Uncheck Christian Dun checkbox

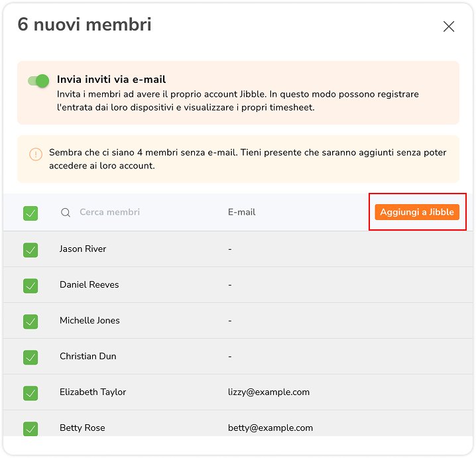(x=30, y=357)
